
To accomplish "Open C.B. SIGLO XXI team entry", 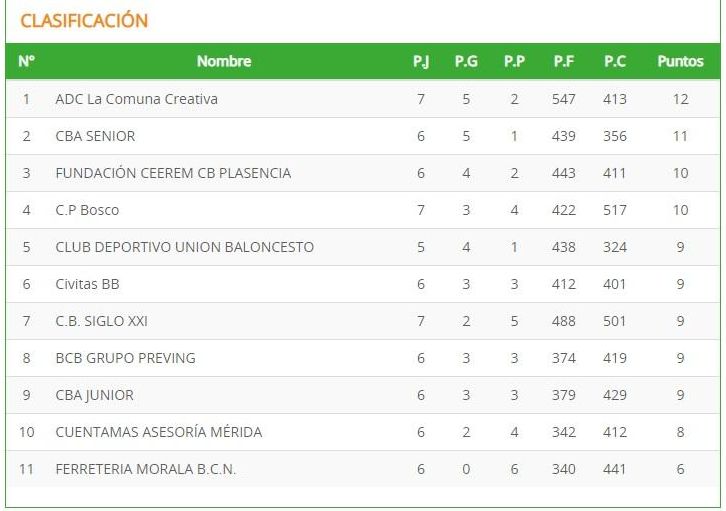I will coord(101,321).
